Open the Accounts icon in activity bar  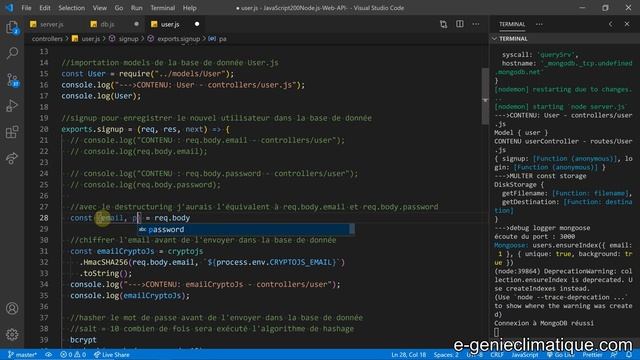[x=12, y=308]
